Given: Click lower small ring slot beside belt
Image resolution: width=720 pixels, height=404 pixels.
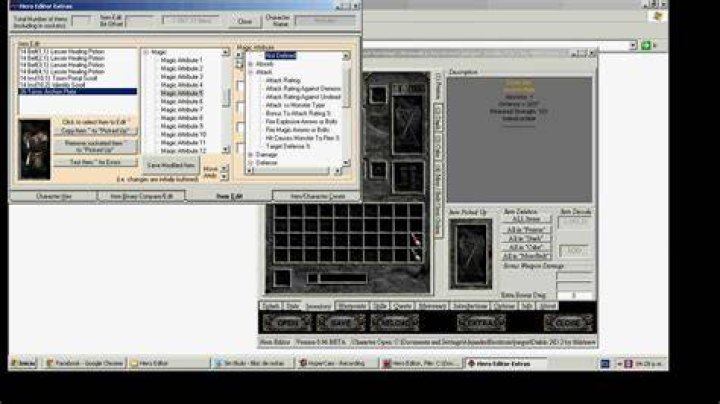Looking at the screenshot, I should (378, 170).
